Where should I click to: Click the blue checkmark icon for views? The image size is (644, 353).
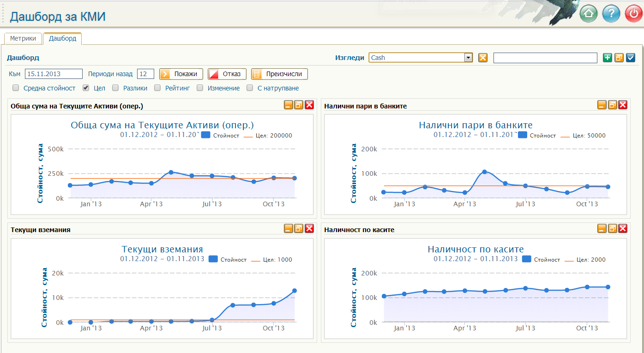click(631, 58)
